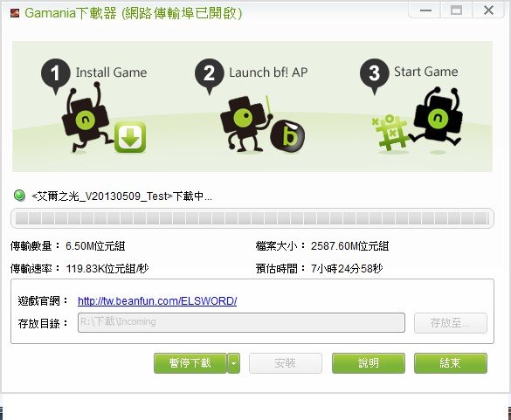Click the 存放至... browse button
Screen dimensions: 511x420
[451, 323]
